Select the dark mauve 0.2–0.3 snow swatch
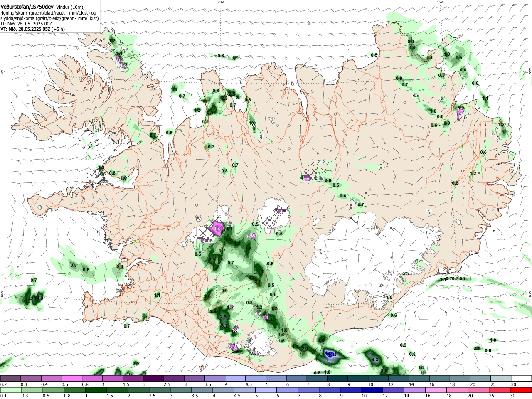Image resolution: width=532 pixels, height=399 pixels. 11,379
